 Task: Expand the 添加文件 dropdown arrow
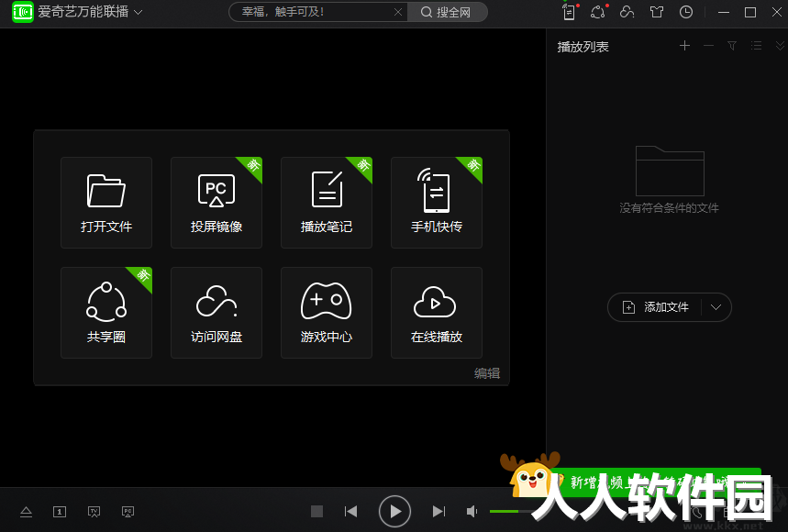[x=716, y=307]
